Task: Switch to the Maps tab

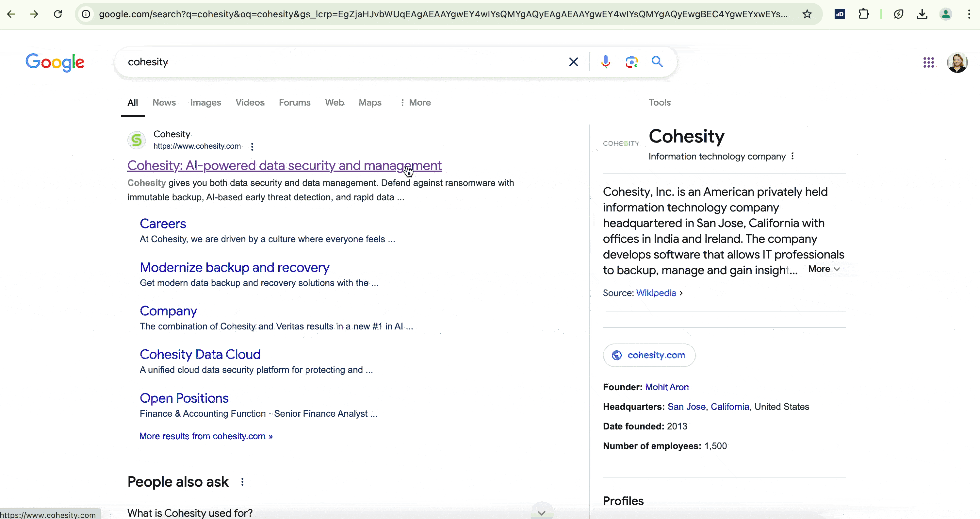Action: coord(370,102)
